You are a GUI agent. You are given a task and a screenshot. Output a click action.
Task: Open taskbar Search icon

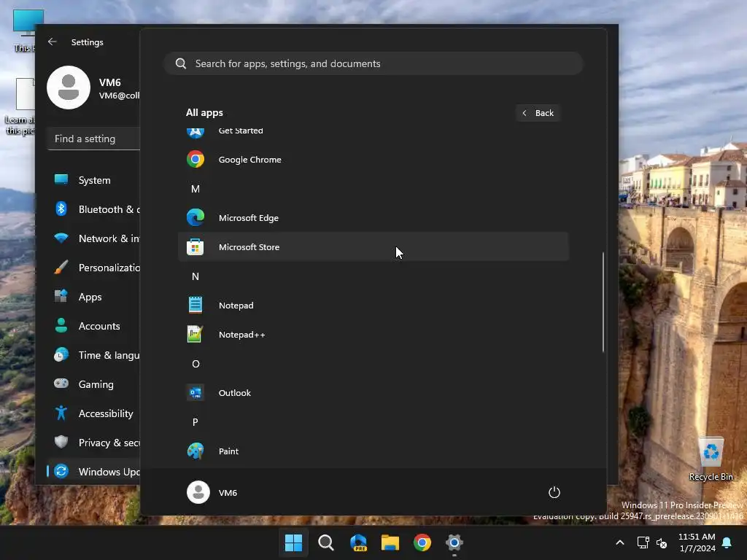click(326, 542)
